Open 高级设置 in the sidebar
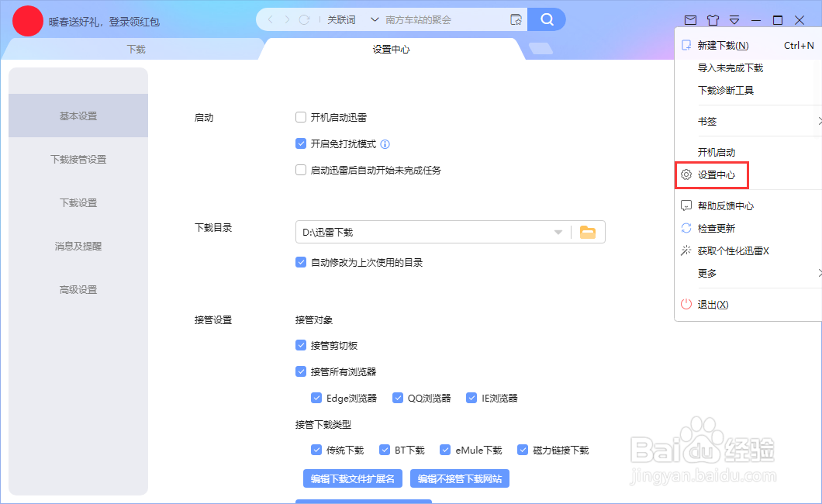The width and height of the screenshot is (822, 504). (x=78, y=290)
